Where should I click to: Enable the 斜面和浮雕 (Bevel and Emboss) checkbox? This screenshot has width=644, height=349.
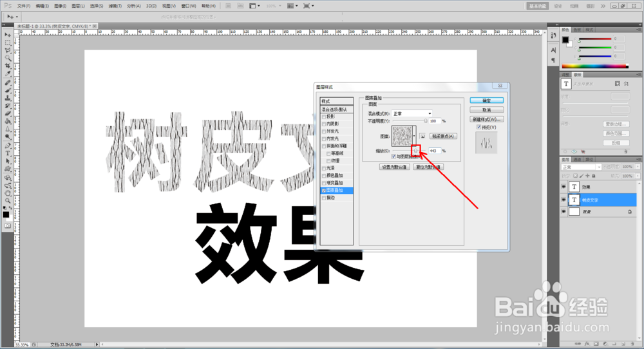point(324,146)
